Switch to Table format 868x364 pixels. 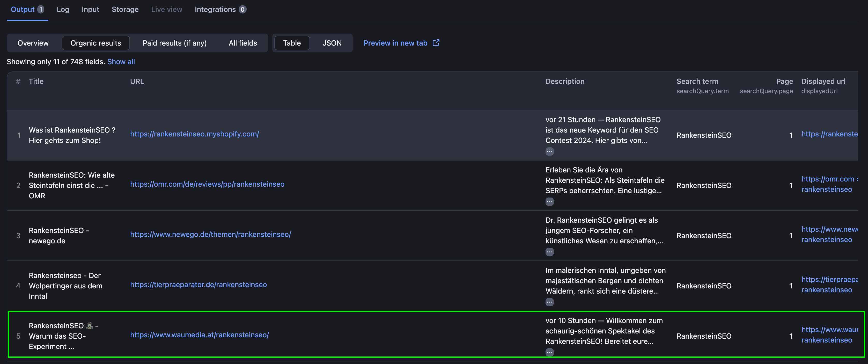292,43
